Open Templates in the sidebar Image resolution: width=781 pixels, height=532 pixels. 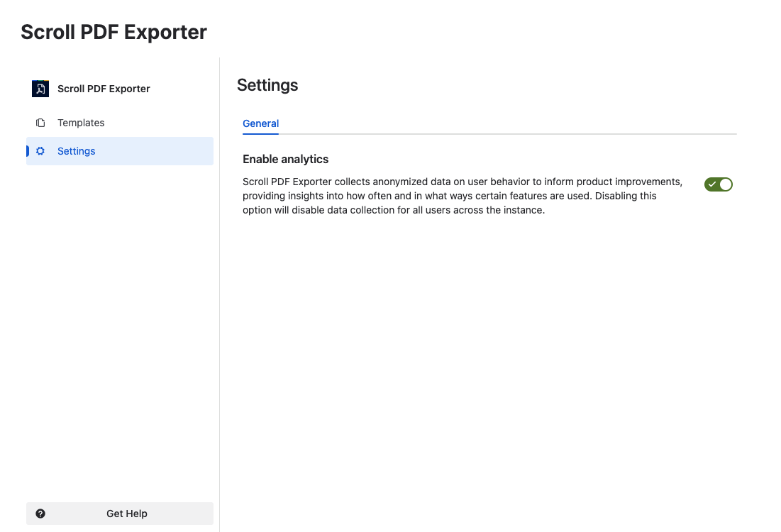pos(120,123)
